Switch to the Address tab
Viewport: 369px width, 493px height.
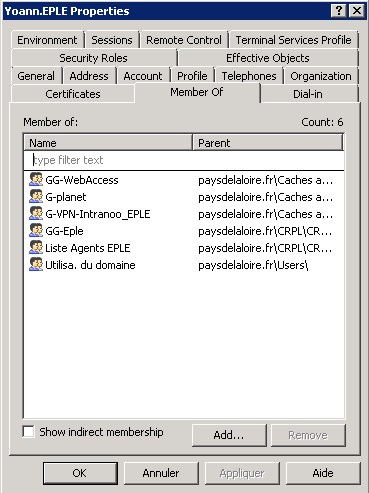(x=89, y=76)
